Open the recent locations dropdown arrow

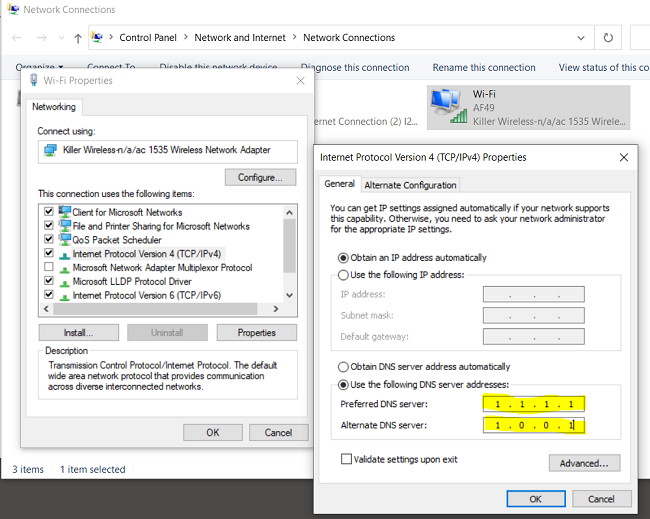(61, 38)
